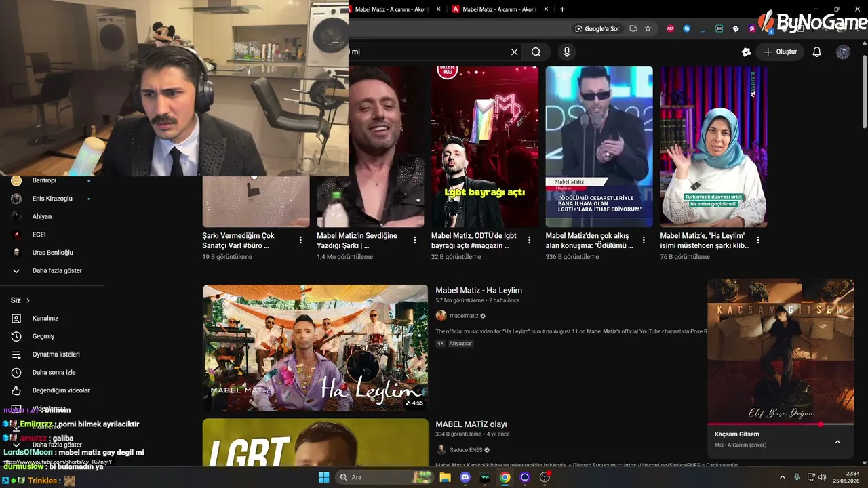
Task: Open the Windows Start menu
Action: point(323,477)
